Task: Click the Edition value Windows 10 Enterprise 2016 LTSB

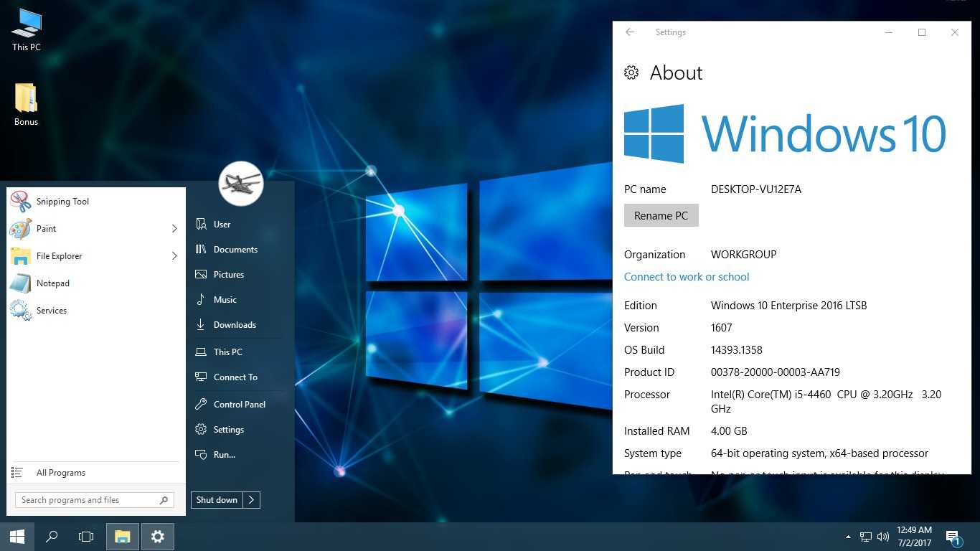Action: pyautogui.click(x=789, y=306)
